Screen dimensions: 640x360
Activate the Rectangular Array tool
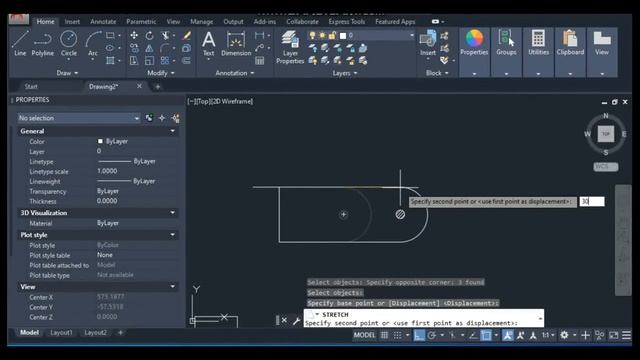(165, 61)
